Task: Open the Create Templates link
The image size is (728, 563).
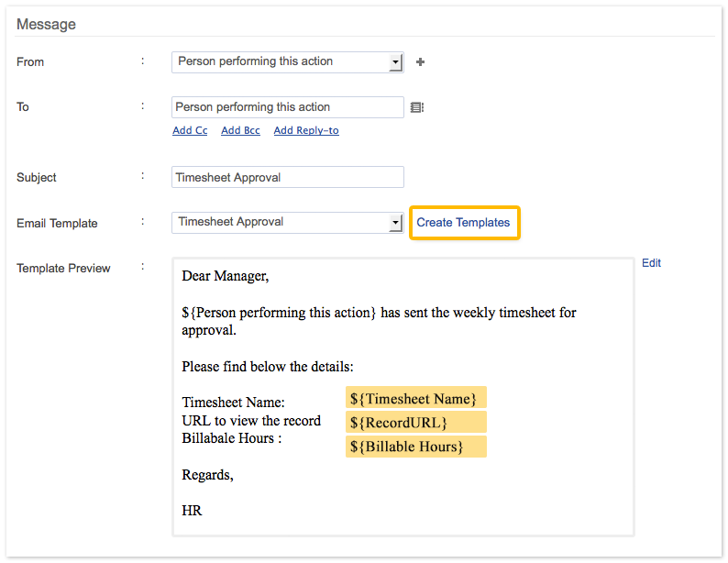Action: (x=463, y=223)
